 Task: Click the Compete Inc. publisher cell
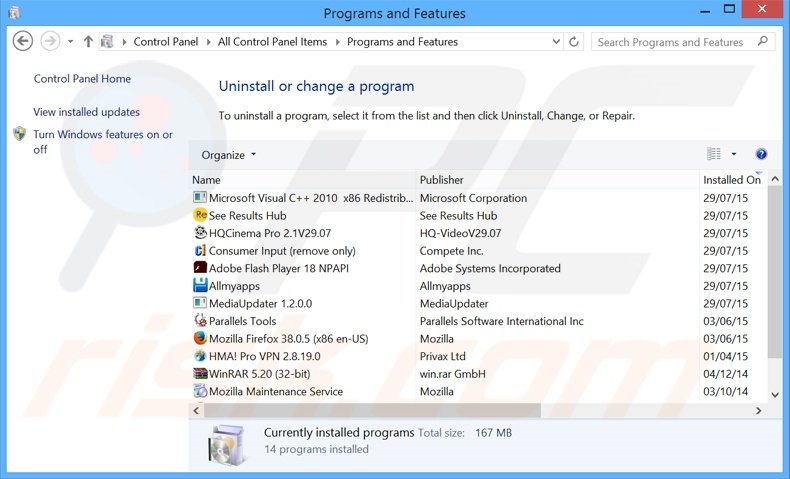pyautogui.click(x=451, y=251)
